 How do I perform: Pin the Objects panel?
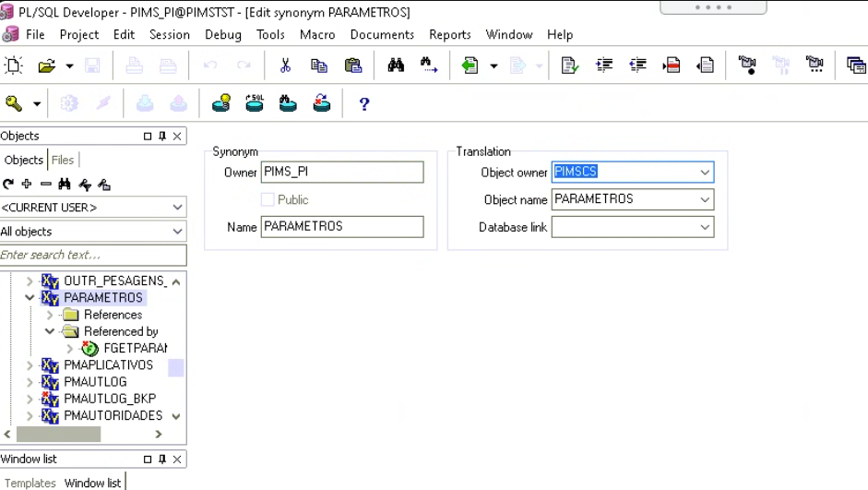tap(162, 136)
